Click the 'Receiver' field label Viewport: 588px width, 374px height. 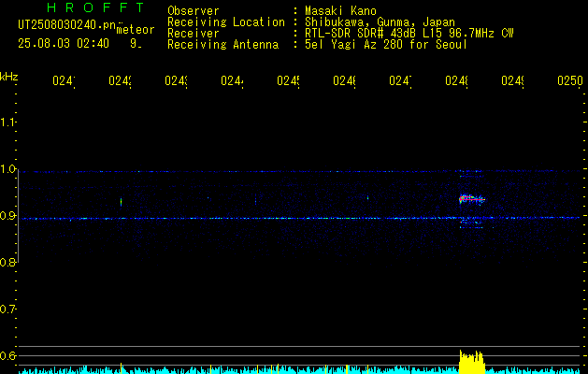click(x=194, y=34)
